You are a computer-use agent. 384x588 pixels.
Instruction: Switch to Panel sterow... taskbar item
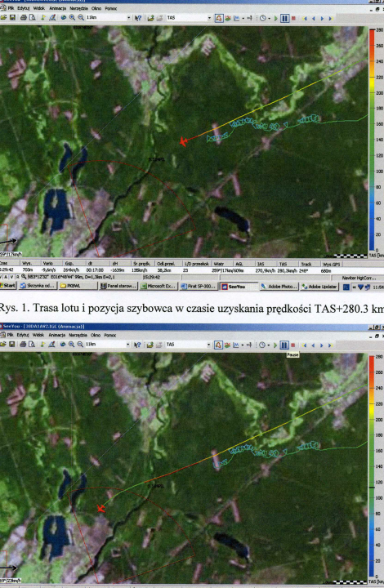[118, 286]
